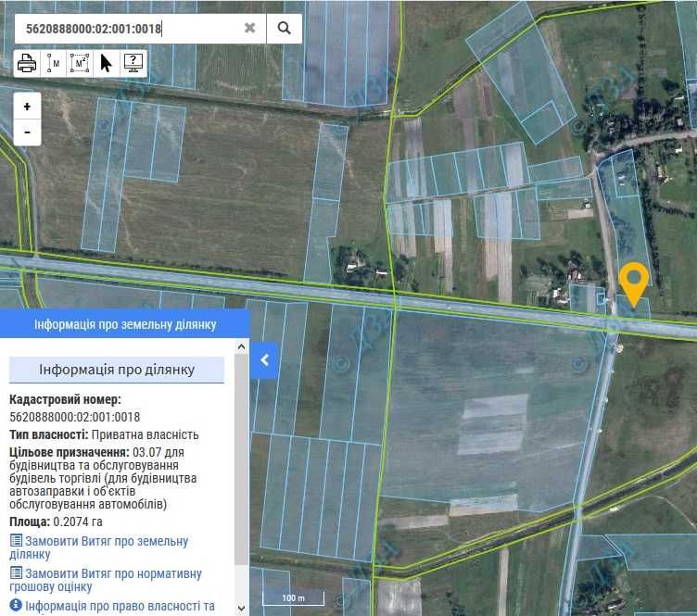
Task: Open 'Інформація про право власності та' link
Action: (120, 606)
